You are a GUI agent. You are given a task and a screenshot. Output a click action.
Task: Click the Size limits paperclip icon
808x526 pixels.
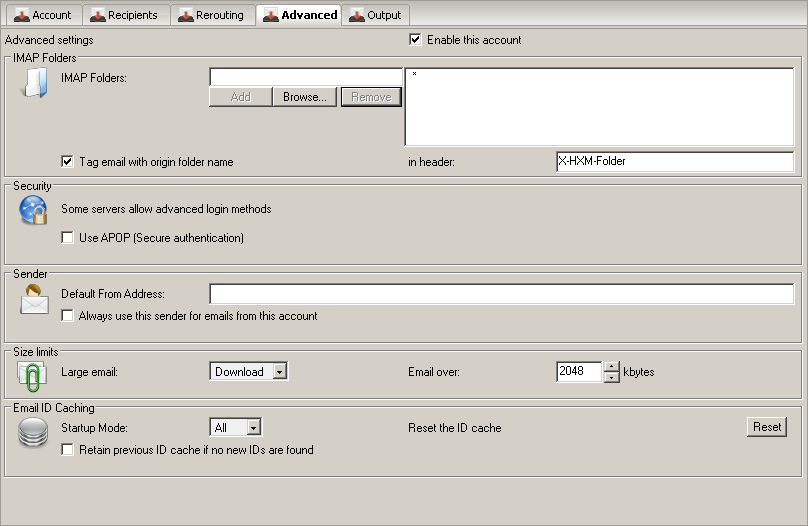[x=34, y=374]
